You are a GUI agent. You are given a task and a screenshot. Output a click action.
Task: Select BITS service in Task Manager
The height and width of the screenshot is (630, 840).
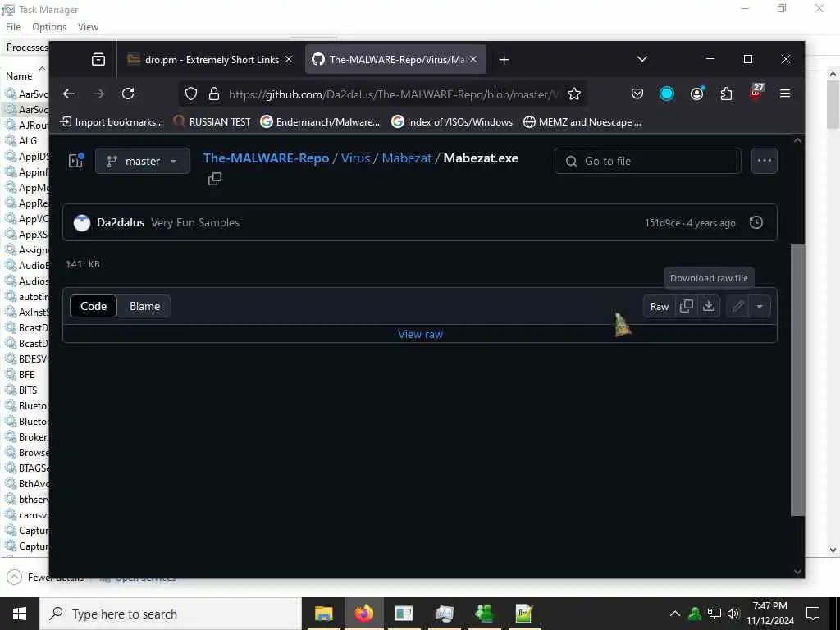coord(28,390)
